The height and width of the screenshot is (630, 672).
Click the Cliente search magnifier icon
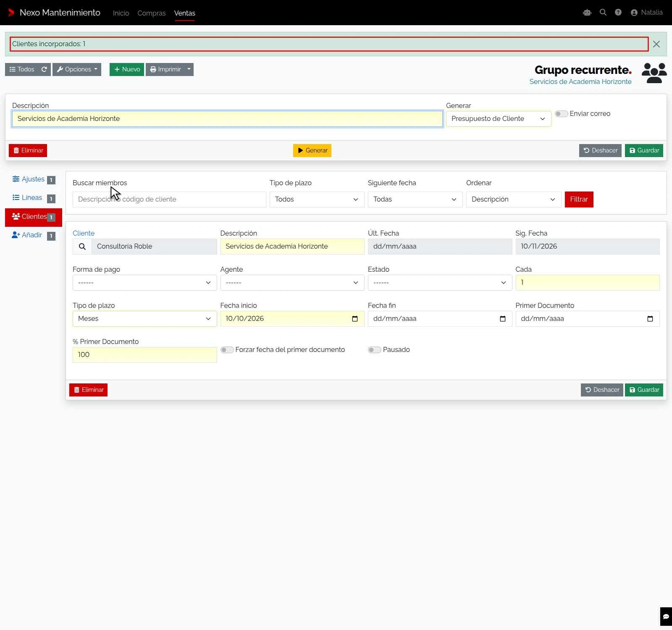point(82,247)
